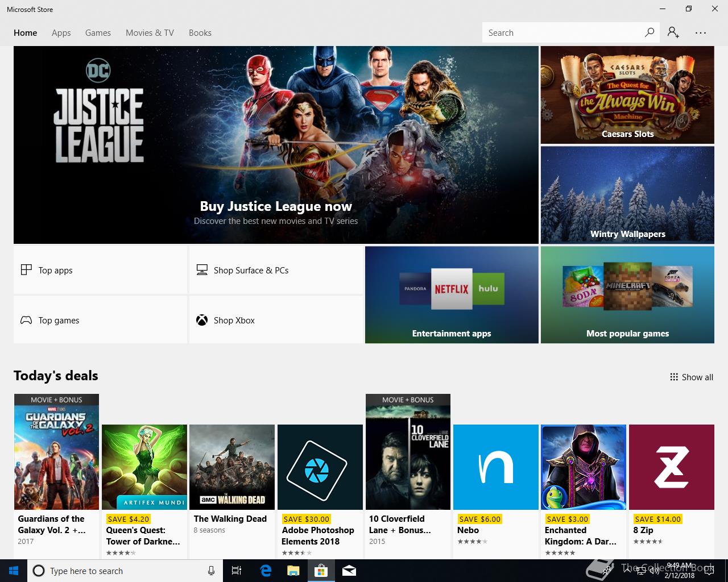Click the Buy Justice League now banner
Screen dimensions: 728x582
pos(276,145)
